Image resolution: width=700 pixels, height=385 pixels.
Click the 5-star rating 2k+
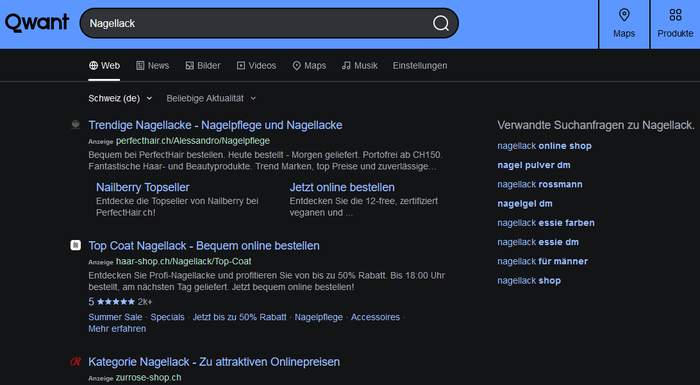tap(120, 302)
